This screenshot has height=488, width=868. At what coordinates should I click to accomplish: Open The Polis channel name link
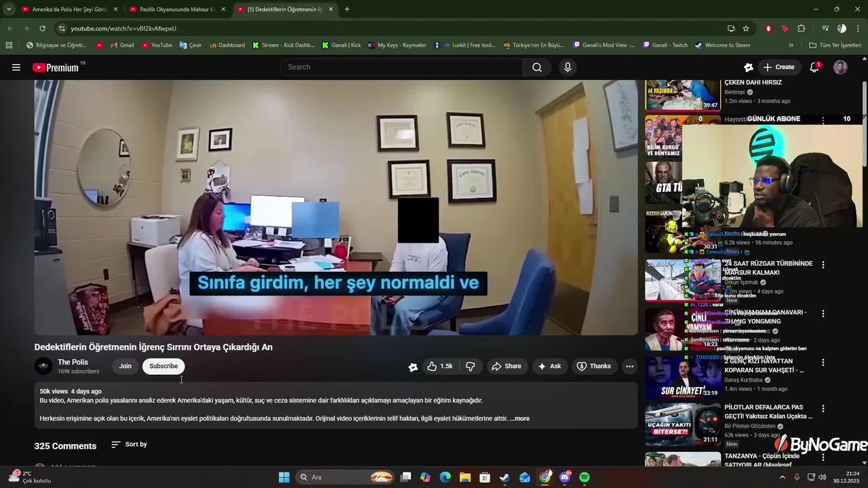click(73, 362)
